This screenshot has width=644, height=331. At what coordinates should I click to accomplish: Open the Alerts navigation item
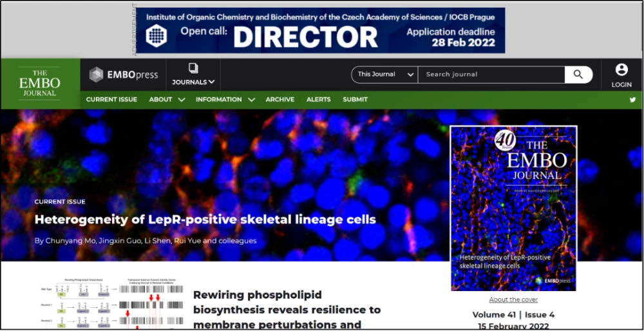318,100
